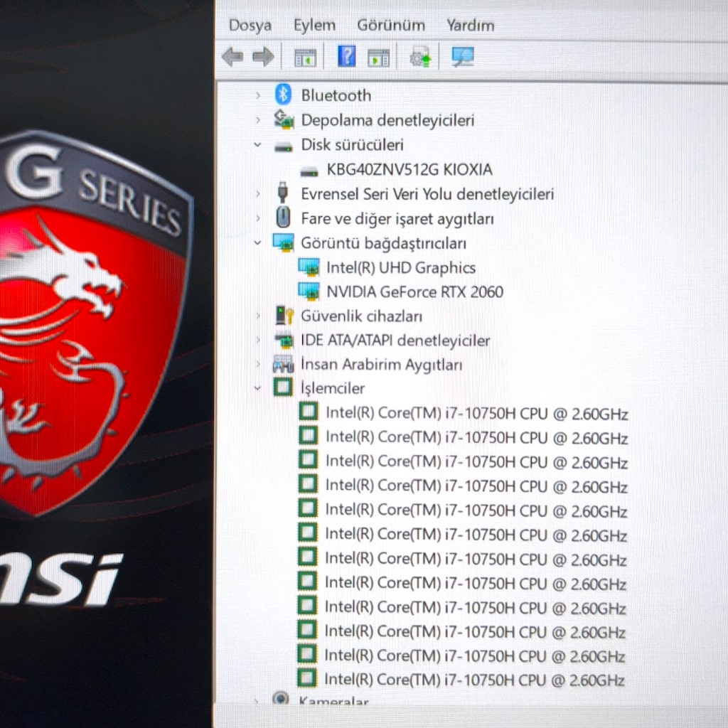Image resolution: width=728 pixels, height=728 pixels.
Task: Select first i7-10750H row under İşlemciler
Action: coord(477,413)
